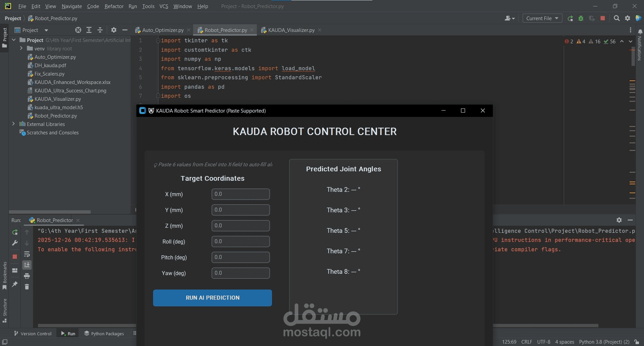Image resolution: width=644 pixels, height=346 pixels.
Task: Click CRLF line separator in status bar
Action: point(526,342)
